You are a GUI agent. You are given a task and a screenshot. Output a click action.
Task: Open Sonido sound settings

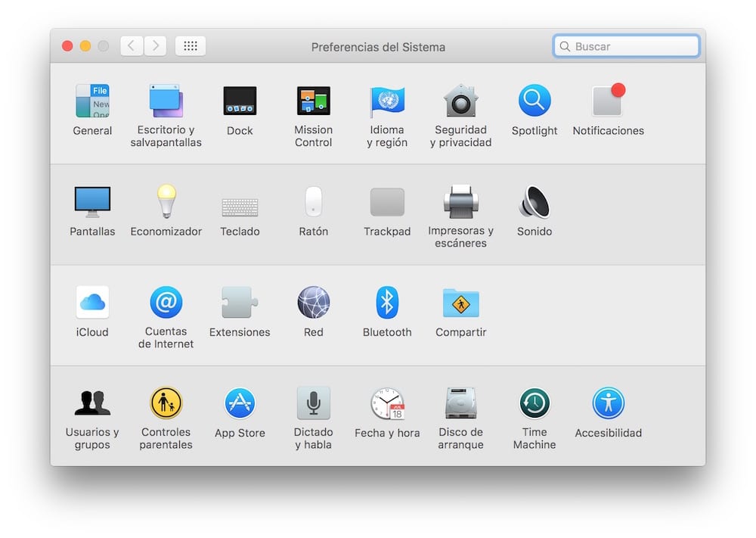click(x=534, y=202)
